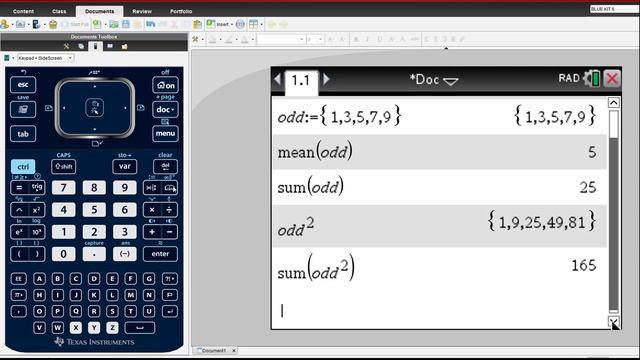Tap number key 0
The image size is (640, 360).
[x=63, y=254]
